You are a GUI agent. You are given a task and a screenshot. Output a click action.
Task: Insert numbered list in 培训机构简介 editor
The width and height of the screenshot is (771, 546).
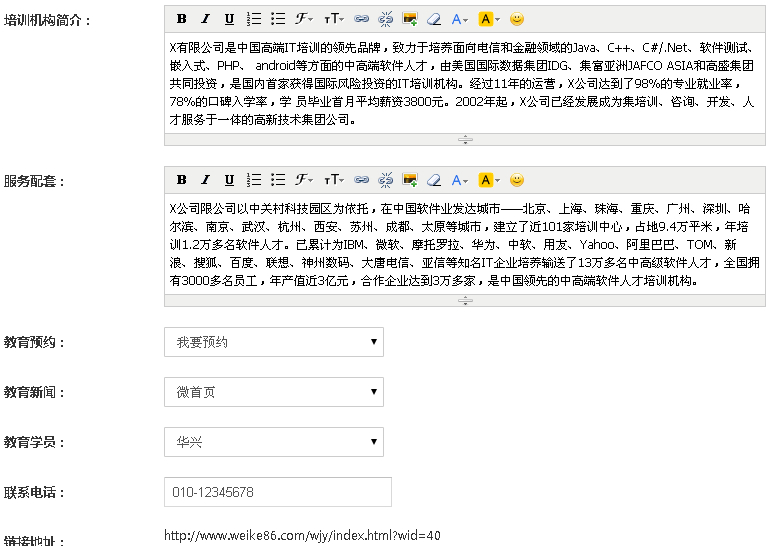[x=254, y=19]
